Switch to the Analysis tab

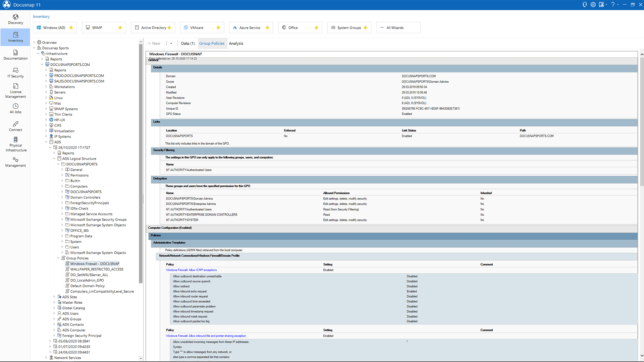point(236,44)
